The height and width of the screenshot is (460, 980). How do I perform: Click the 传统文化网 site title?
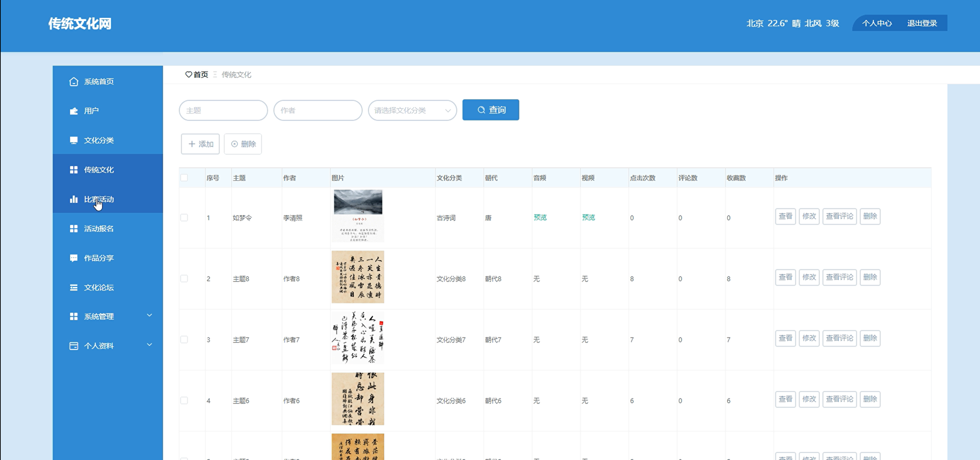[80, 23]
